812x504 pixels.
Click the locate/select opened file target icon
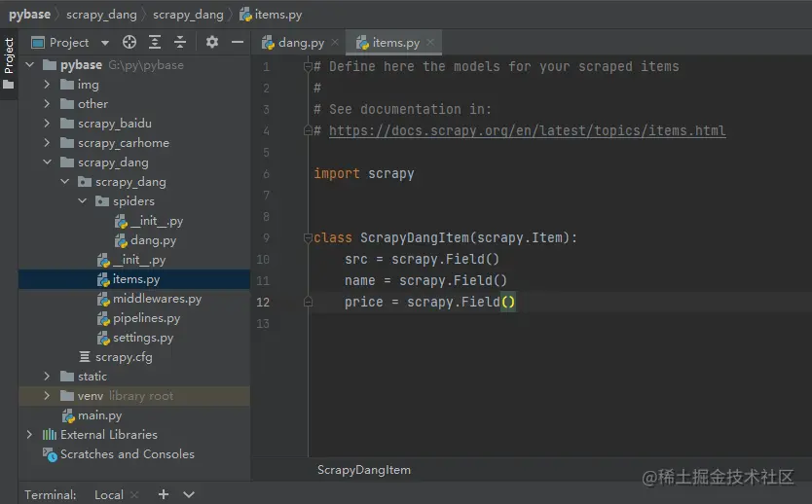(129, 42)
